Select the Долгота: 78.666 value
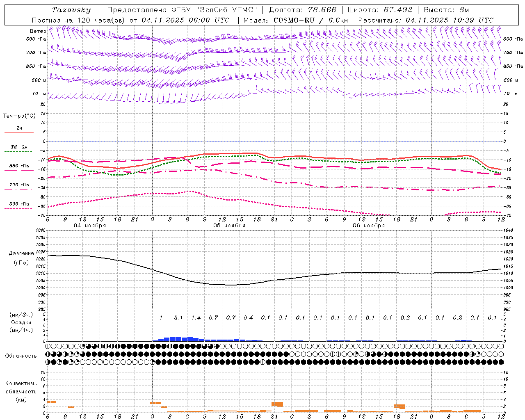Image resolution: width=525 pixels, height=420 pixels. tap(302, 10)
